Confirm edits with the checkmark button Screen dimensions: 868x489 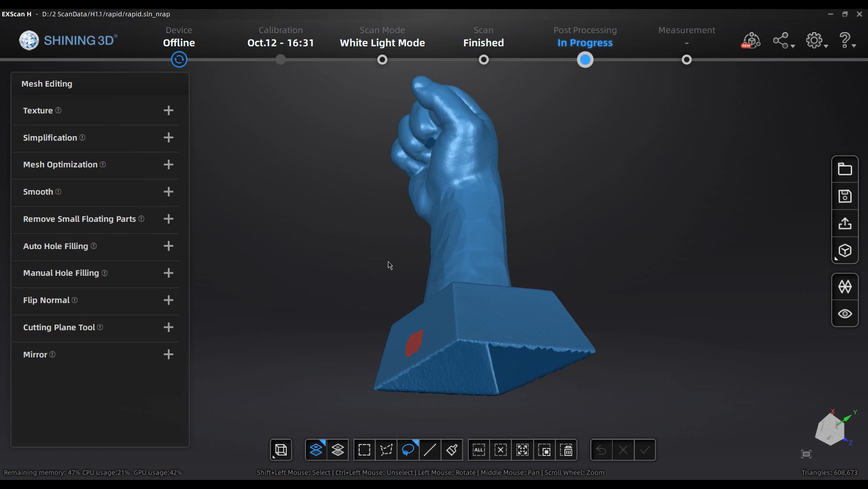point(645,450)
